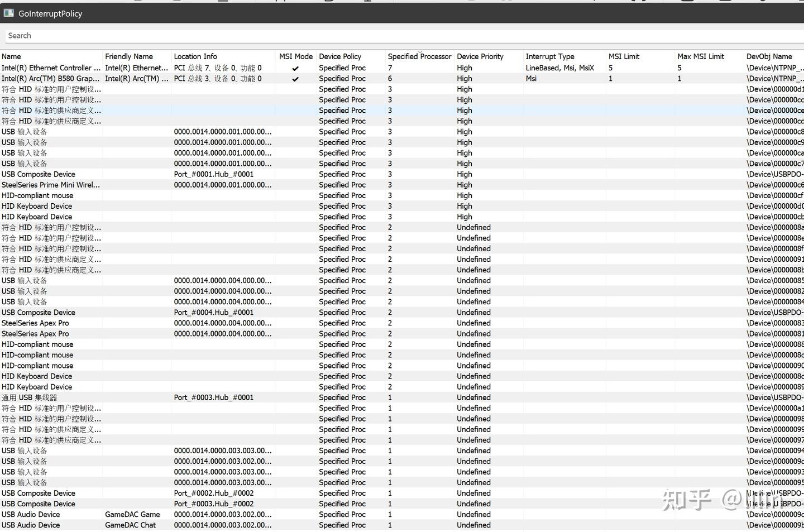Click Max MSI Limit value 1 in Arc row

pos(679,79)
